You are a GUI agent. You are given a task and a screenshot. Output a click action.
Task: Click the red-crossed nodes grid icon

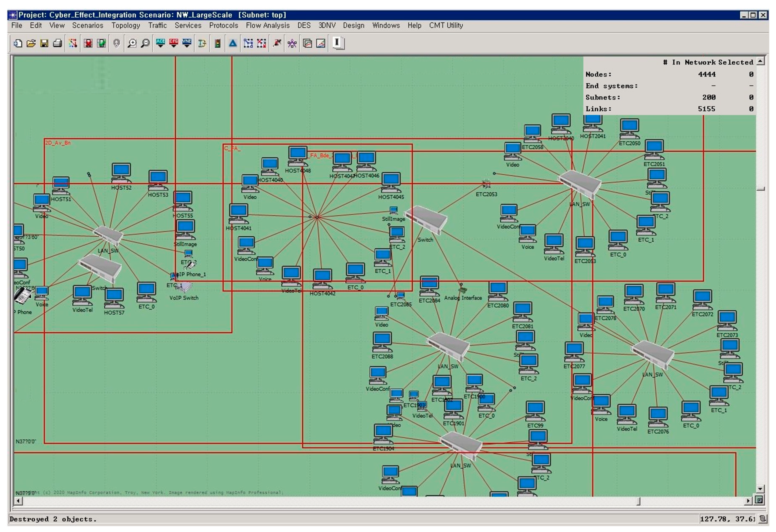(262, 43)
